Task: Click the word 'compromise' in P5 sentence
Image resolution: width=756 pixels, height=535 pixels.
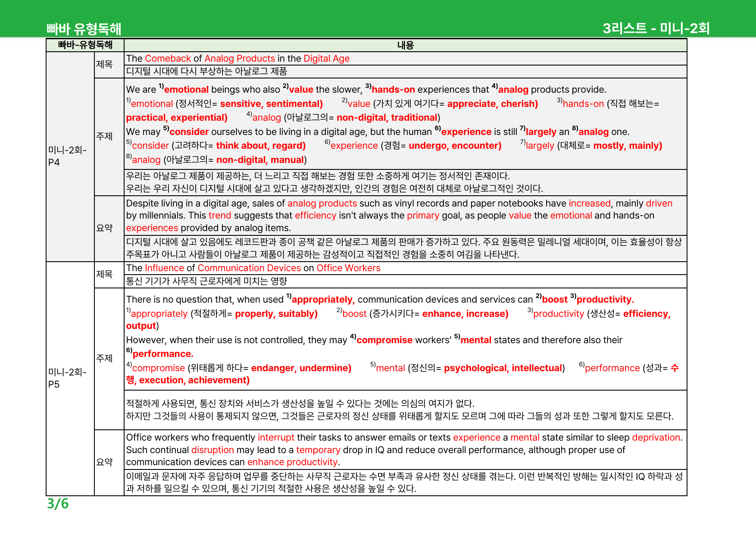Action: pos(384,340)
